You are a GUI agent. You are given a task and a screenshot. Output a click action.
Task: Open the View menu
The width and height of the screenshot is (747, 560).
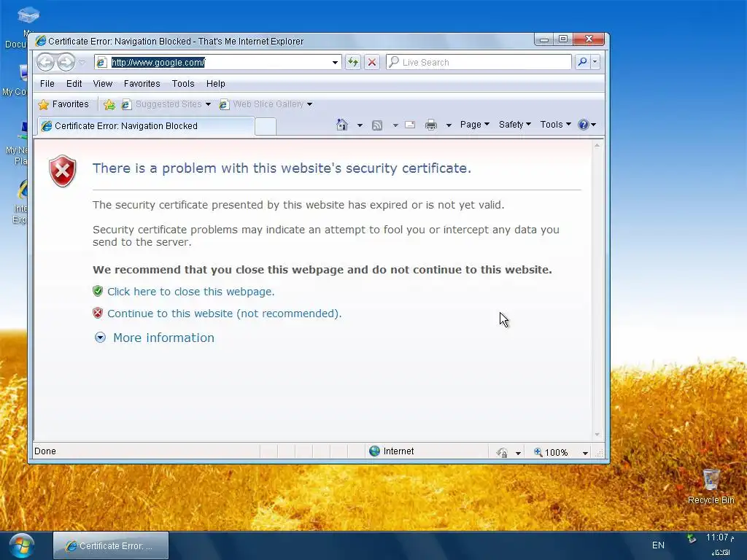102,84
